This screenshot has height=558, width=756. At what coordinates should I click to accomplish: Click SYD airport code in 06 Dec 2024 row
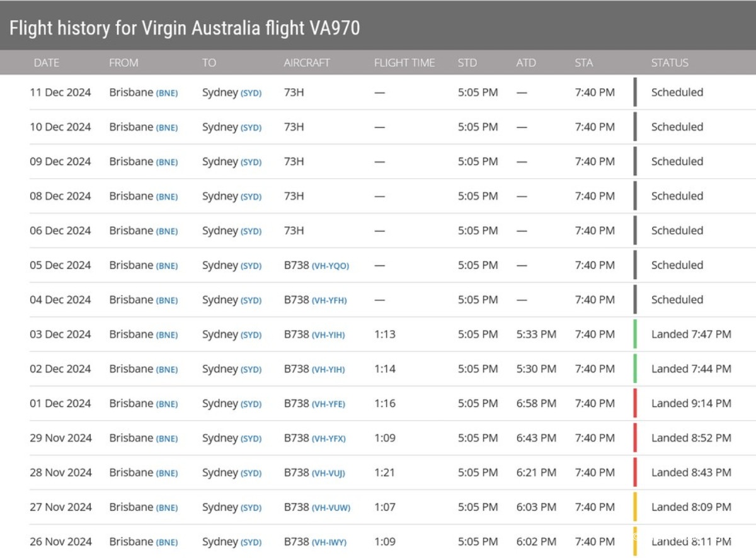click(x=251, y=232)
